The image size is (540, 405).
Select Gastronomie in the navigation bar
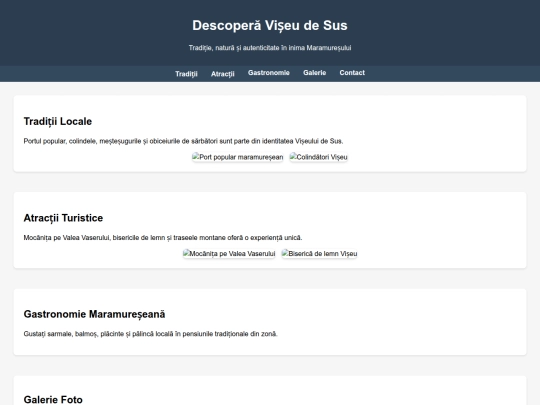tap(269, 73)
